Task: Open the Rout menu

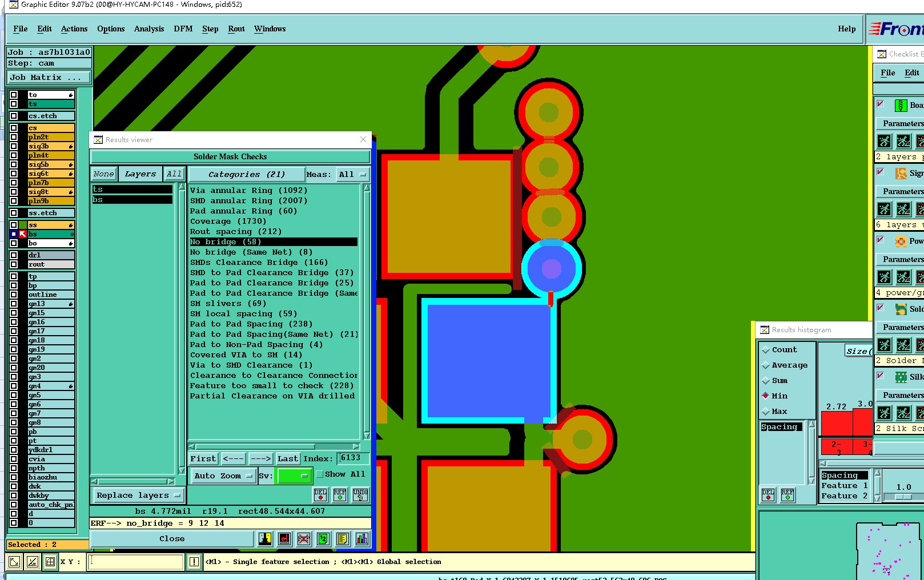Action: click(236, 29)
